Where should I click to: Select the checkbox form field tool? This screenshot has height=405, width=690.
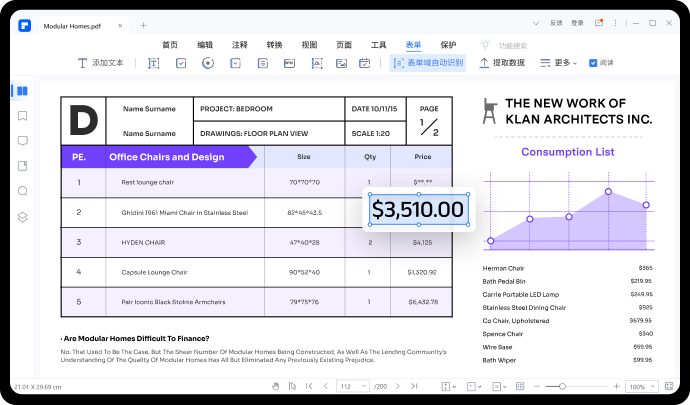pos(181,63)
